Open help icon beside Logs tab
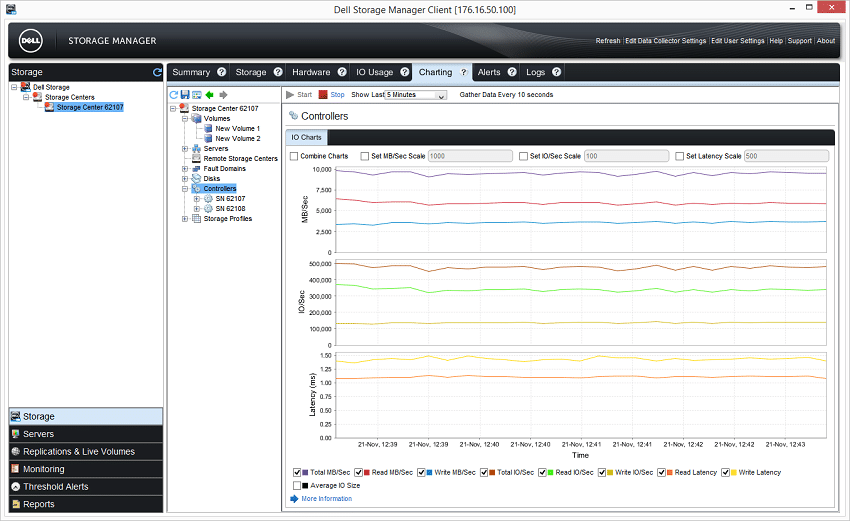This screenshot has width=850, height=521. coord(557,72)
